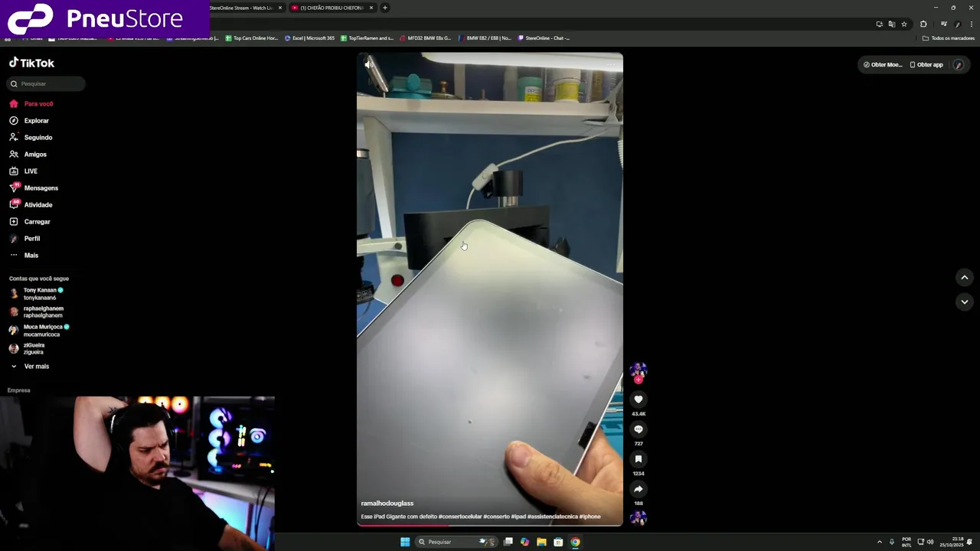Open comments with speech bubble icon
Viewport: 980px width, 551px height.
tap(638, 429)
